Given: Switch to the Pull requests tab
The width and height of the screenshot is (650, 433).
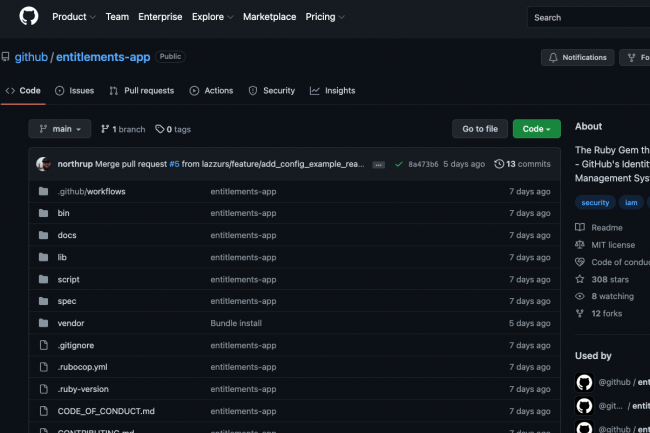Looking at the screenshot, I should click(x=142, y=91).
